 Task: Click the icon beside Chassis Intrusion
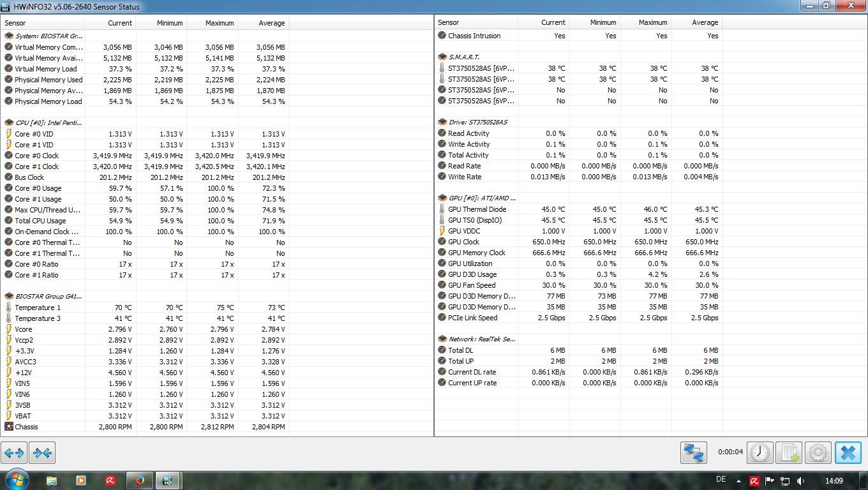tap(442, 36)
